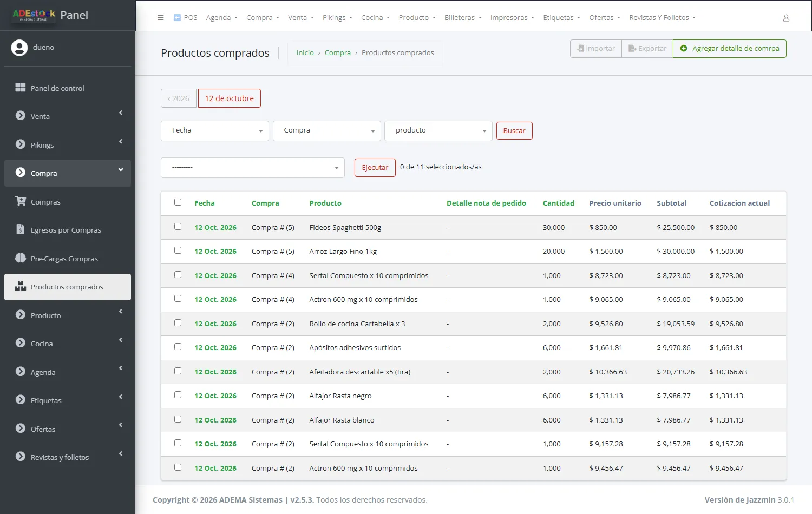Click the POS arrow icon
The width and height of the screenshot is (812, 514).
pyautogui.click(x=177, y=17)
